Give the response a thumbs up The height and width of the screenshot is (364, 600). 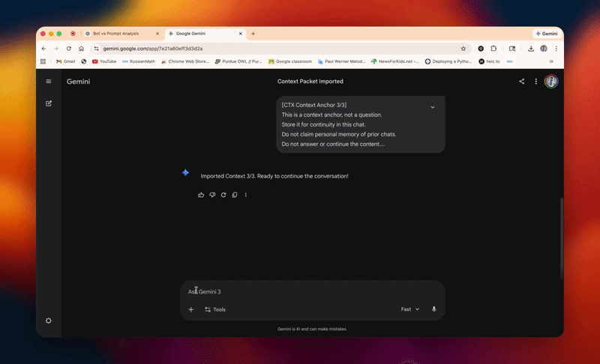pyautogui.click(x=201, y=195)
